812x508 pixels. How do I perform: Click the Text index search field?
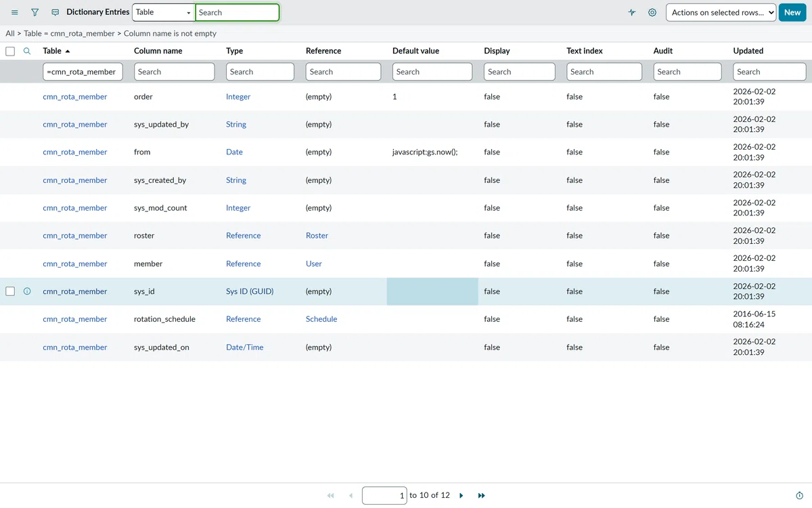click(604, 72)
